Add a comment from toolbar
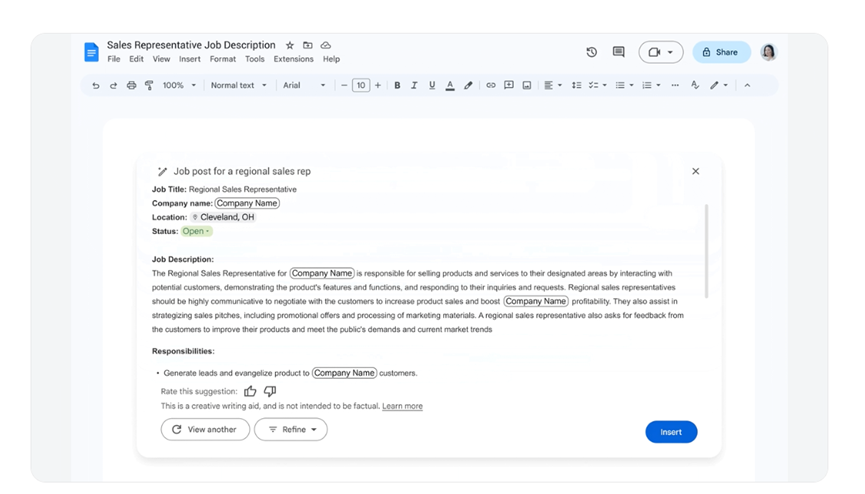 pos(509,86)
